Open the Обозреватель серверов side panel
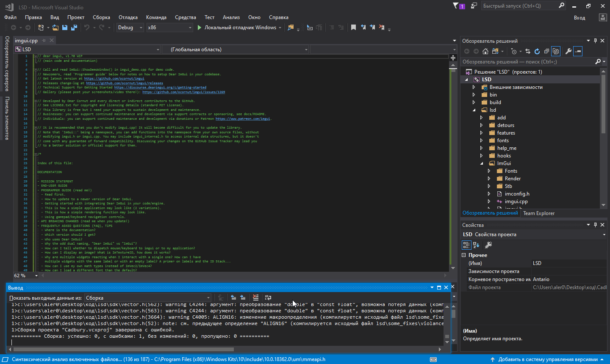The width and height of the screenshot is (610, 364). coord(7,63)
